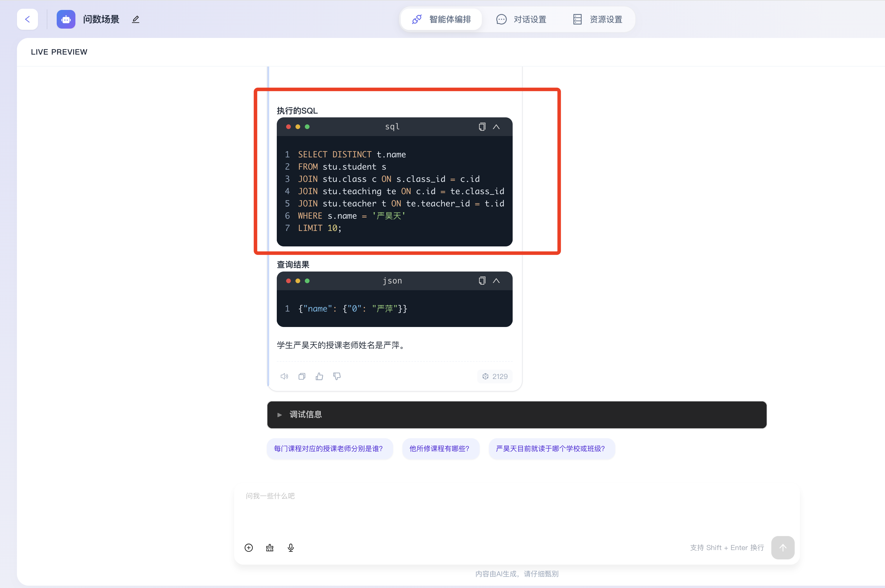This screenshot has height=588, width=885.
Task: Collapse the json code block
Action: point(496,281)
